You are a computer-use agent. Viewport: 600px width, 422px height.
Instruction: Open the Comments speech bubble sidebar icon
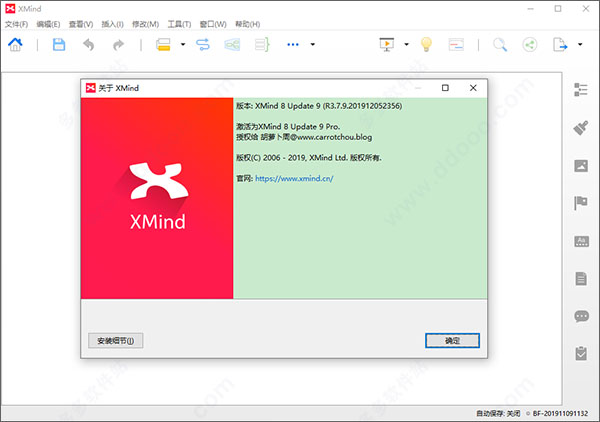tap(581, 316)
